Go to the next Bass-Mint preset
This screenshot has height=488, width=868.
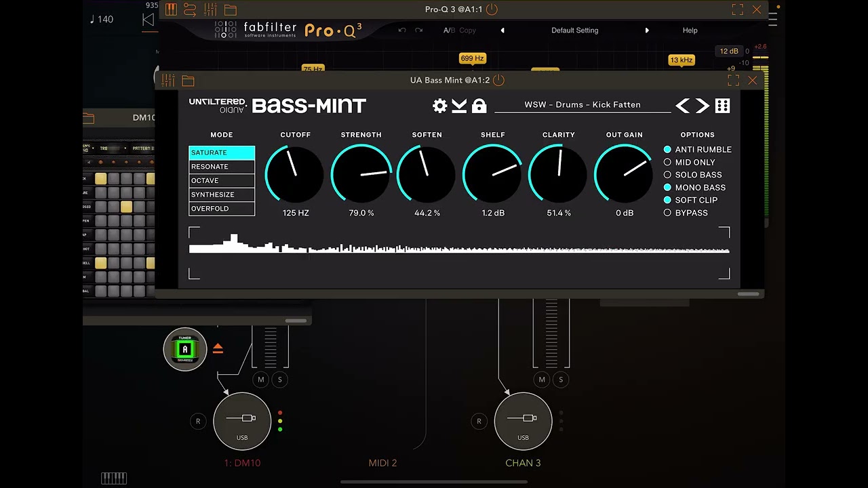pyautogui.click(x=703, y=106)
